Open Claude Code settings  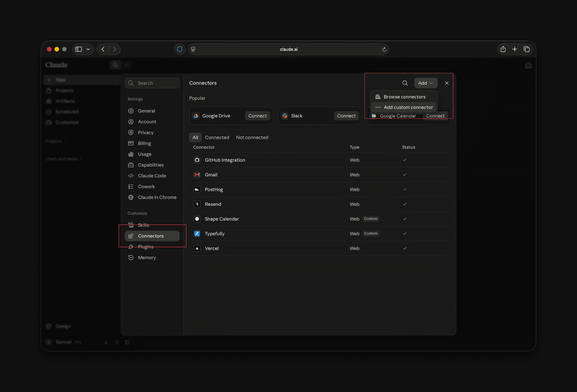click(x=152, y=176)
